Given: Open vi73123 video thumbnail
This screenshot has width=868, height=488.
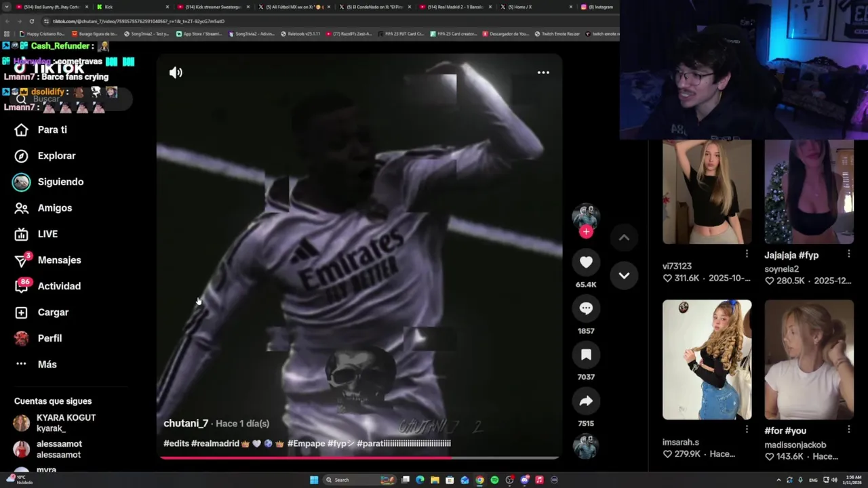Looking at the screenshot, I should [x=707, y=192].
